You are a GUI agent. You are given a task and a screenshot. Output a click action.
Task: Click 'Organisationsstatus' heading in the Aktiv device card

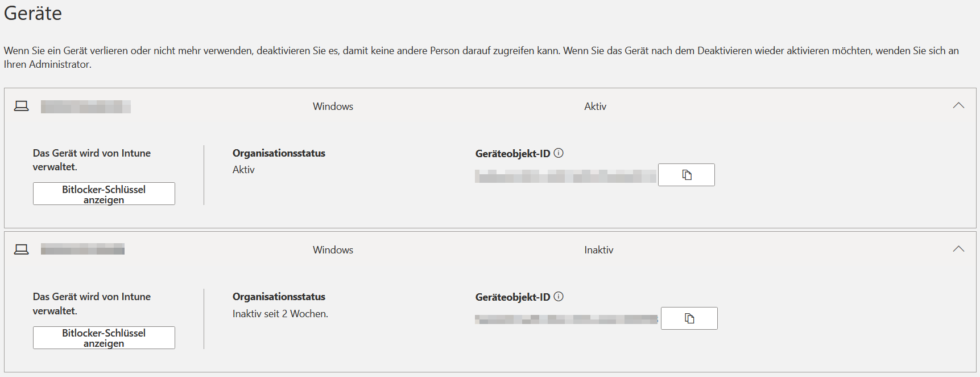(279, 153)
